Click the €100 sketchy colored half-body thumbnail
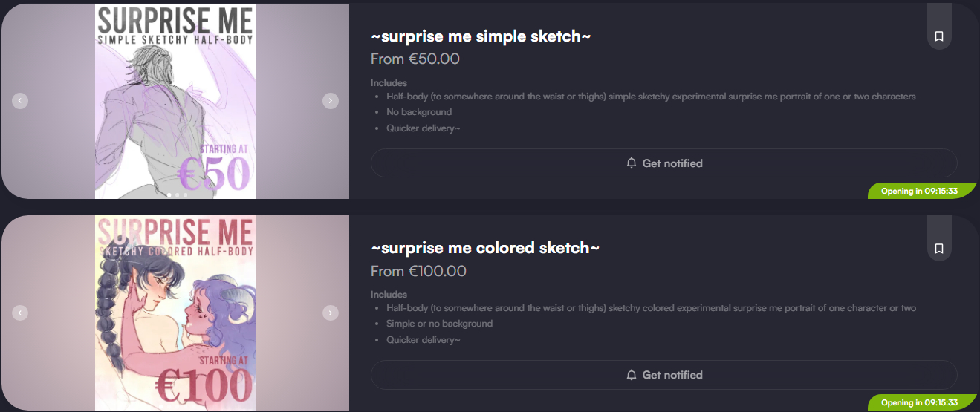The width and height of the screenshot is (980, 412). [x=175, y=313]
